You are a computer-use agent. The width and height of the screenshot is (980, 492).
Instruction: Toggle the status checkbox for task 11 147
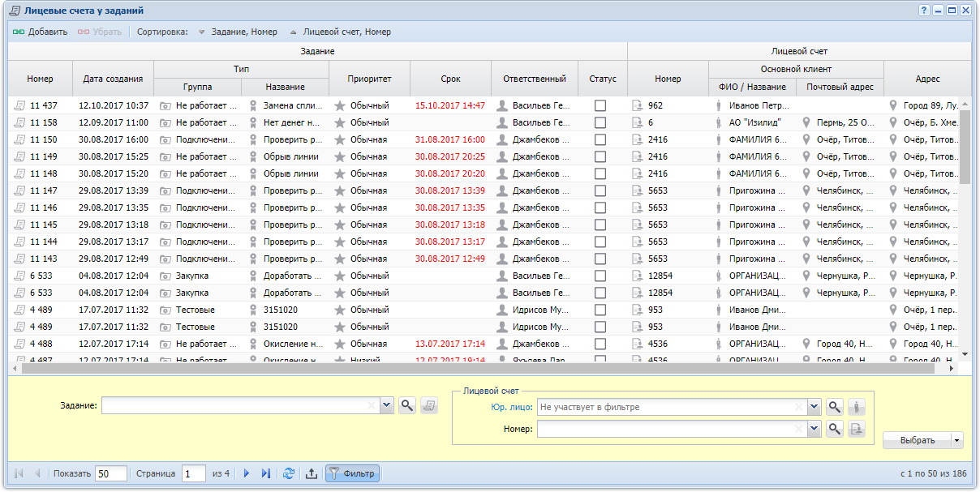(600, 190)
